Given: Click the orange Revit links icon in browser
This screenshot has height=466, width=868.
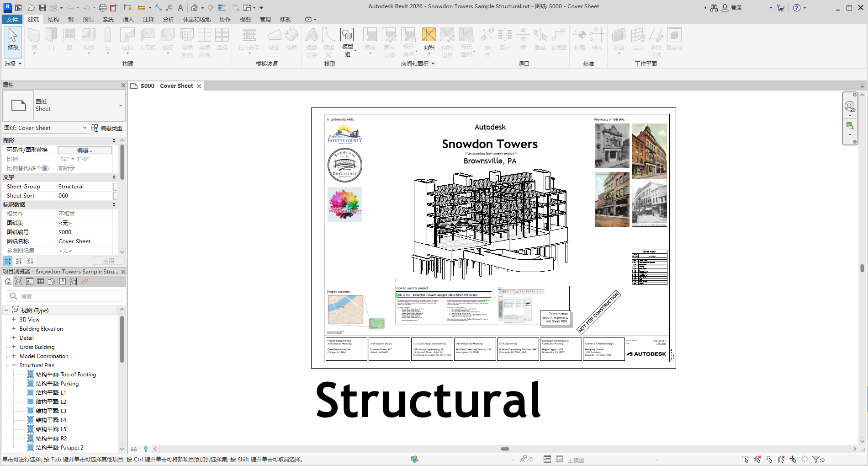Looking at the screenshot, I should tap(85, 281).
